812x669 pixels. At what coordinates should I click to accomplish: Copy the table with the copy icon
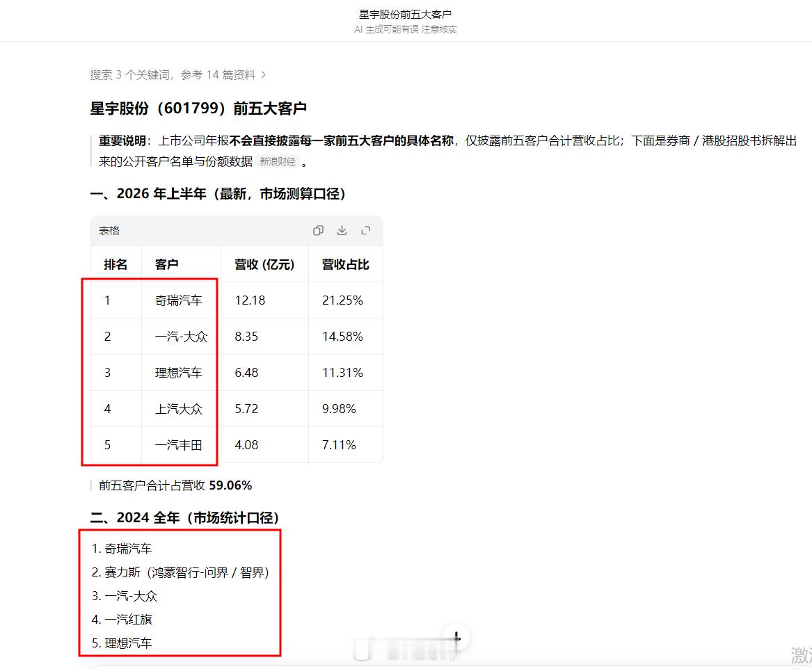pos(318,231)
